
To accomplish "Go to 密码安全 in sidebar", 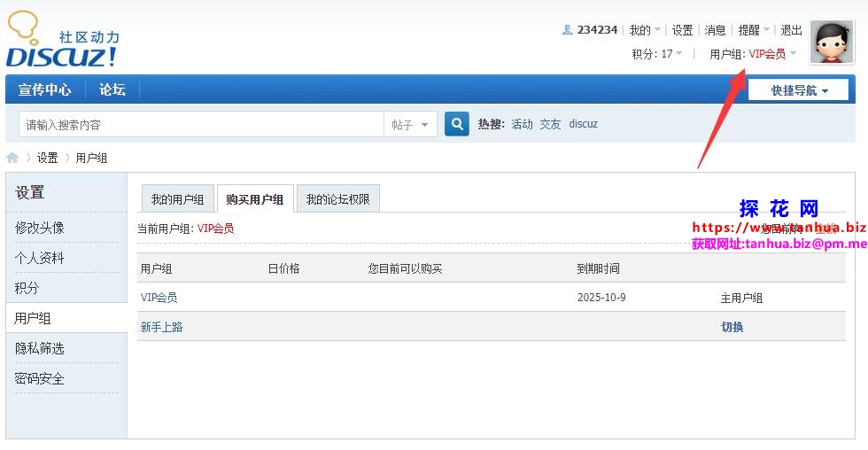I will tap(40, 378).
